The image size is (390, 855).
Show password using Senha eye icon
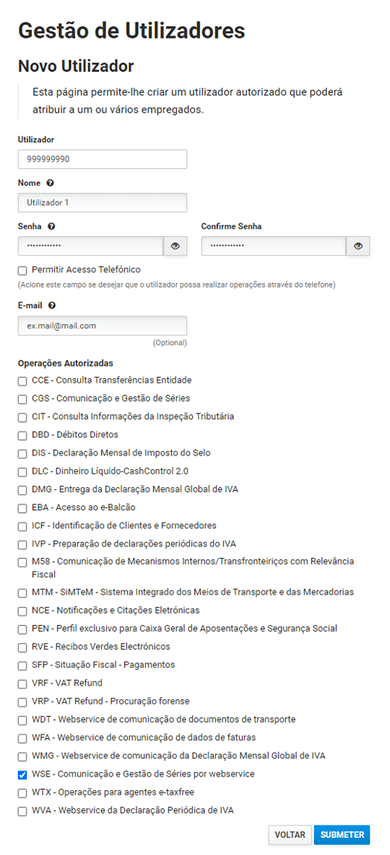[x=175, y=246]
